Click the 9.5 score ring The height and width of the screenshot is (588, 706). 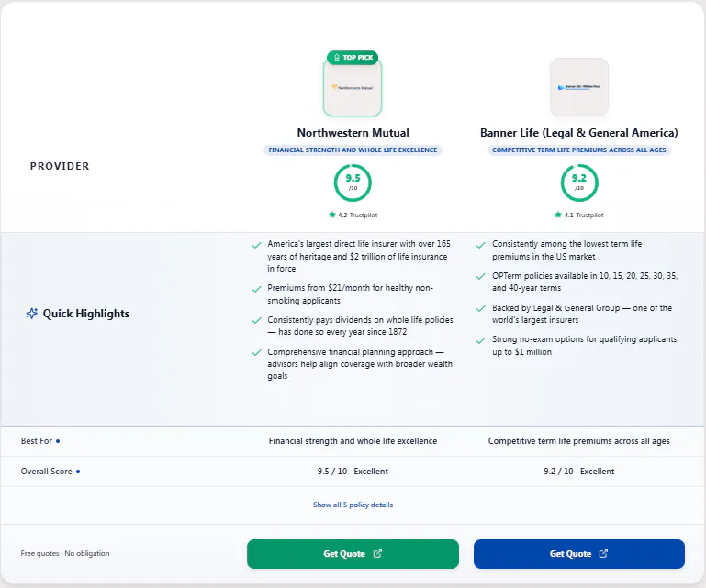coord(353,183)
